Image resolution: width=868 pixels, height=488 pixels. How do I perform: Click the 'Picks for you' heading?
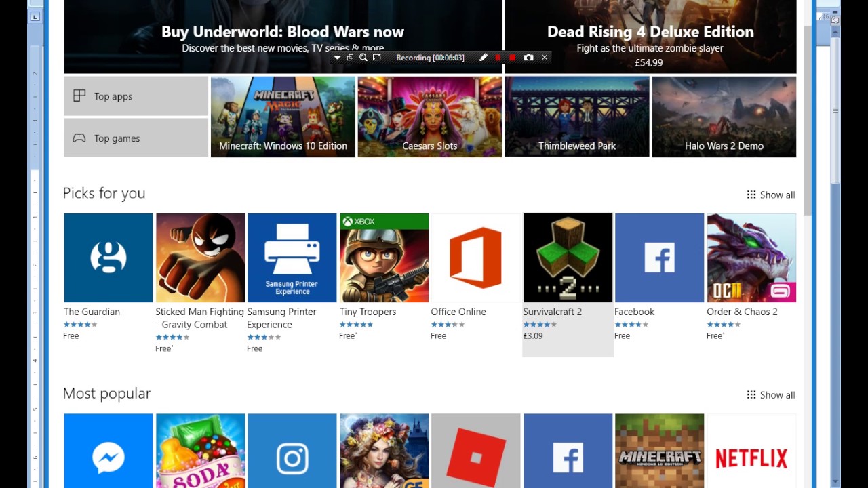coord(104,193)
